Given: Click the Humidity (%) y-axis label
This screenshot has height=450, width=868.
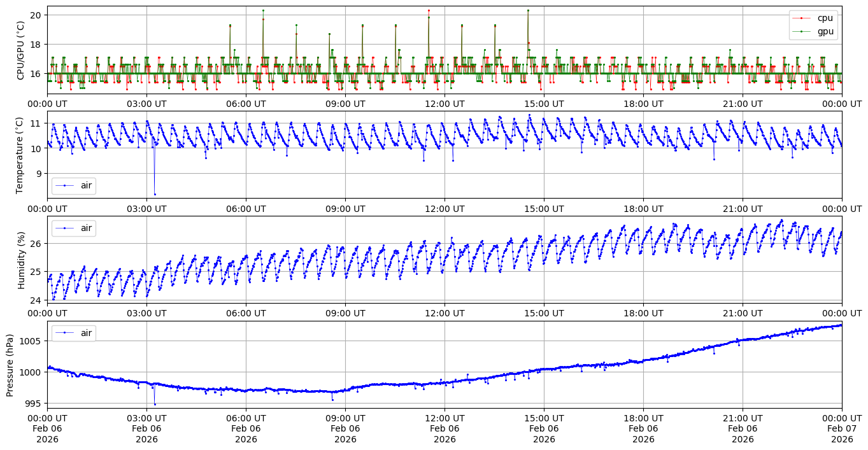Looking at the screenshot, I should (20, 260).
